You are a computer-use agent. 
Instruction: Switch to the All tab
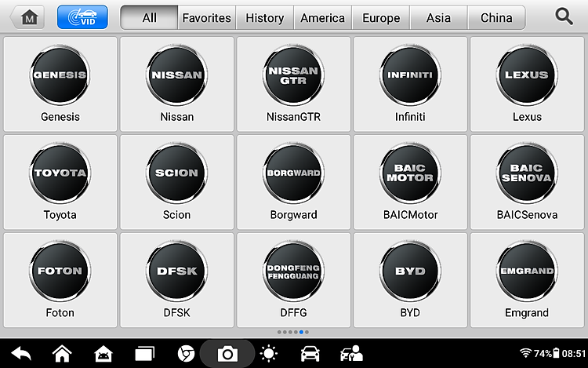pyautogui.click(x=149, y=17)
